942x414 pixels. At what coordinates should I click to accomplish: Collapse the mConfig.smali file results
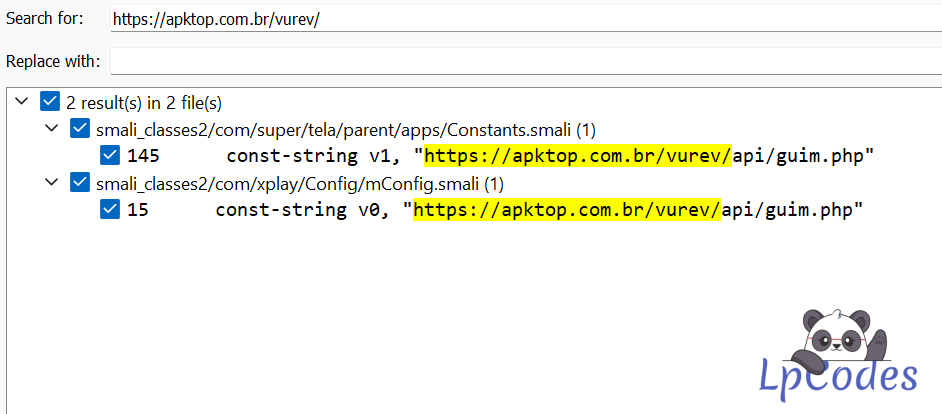pyautogui.click(x=51, y=183)
